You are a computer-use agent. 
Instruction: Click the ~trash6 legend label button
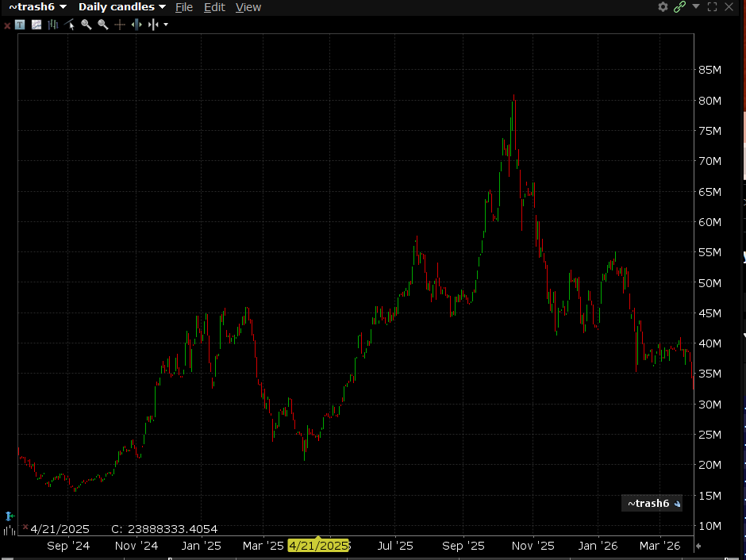tap(652, 504)
